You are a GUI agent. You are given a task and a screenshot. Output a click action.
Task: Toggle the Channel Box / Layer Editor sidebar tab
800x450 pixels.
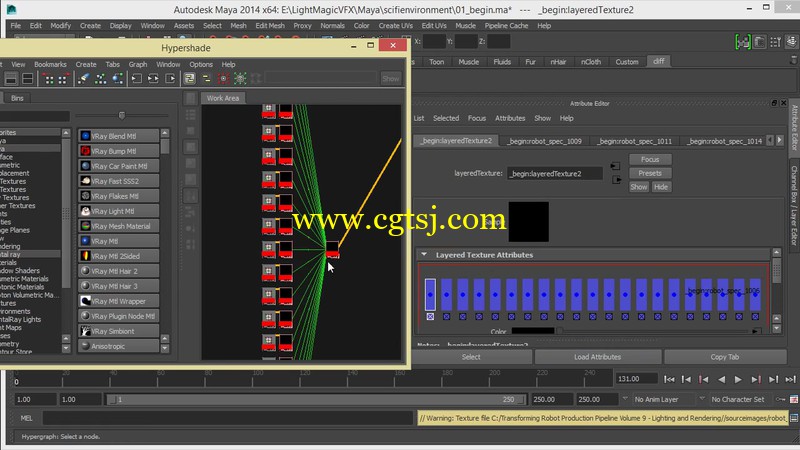click(794, 205)
